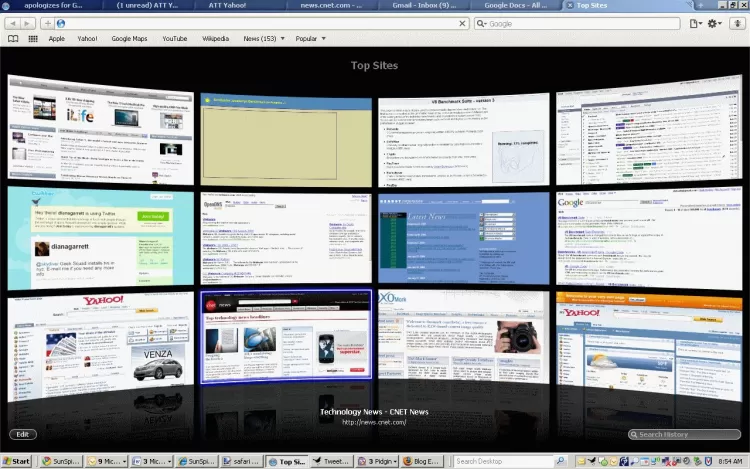Show all bookmarks with the open book icon
This screenshot has height=469, width=750.
[13, 39]
